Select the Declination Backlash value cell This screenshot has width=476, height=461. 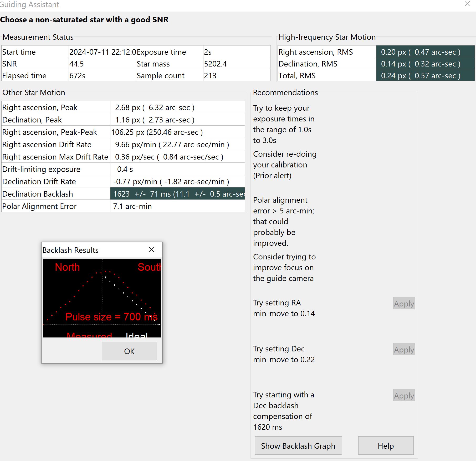pos(177,194)
